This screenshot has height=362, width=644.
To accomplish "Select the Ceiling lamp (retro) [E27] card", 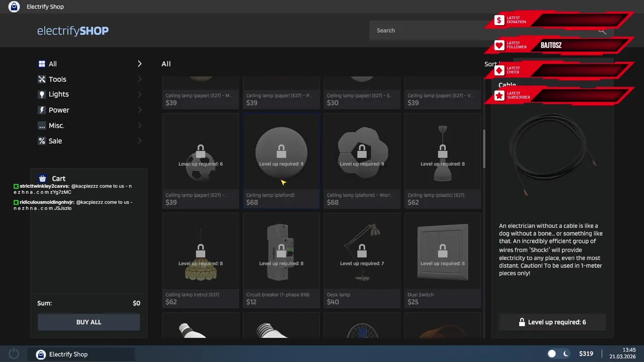I will [201, 260].
